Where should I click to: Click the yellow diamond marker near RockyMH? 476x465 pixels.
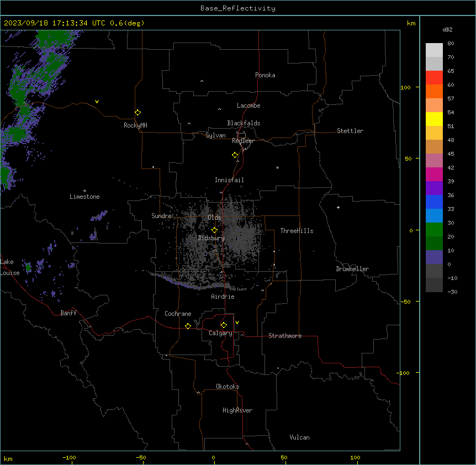(137, 113)
